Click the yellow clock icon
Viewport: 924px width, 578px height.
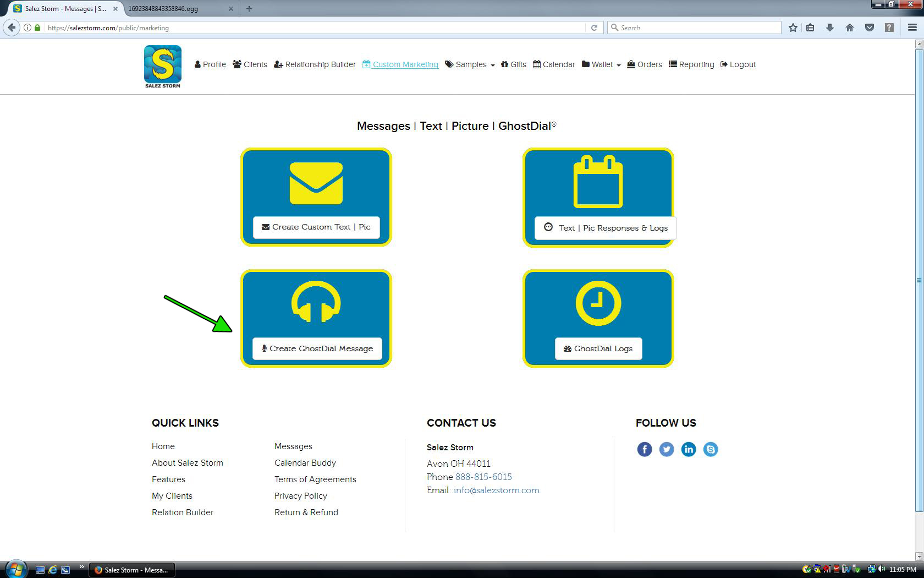pyautogui.click(x=598, y=303)
